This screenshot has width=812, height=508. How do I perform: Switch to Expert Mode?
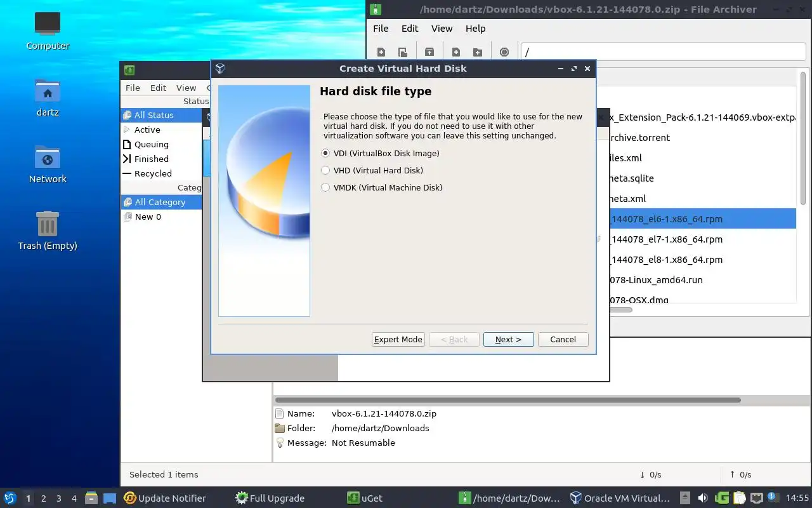tap(398, 339)
